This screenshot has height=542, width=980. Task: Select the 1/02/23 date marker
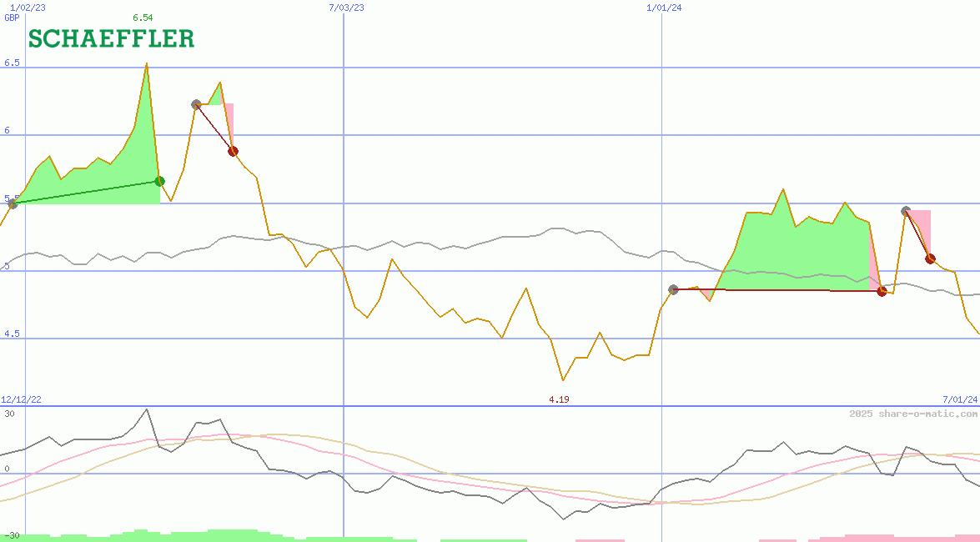coord(28,8)
